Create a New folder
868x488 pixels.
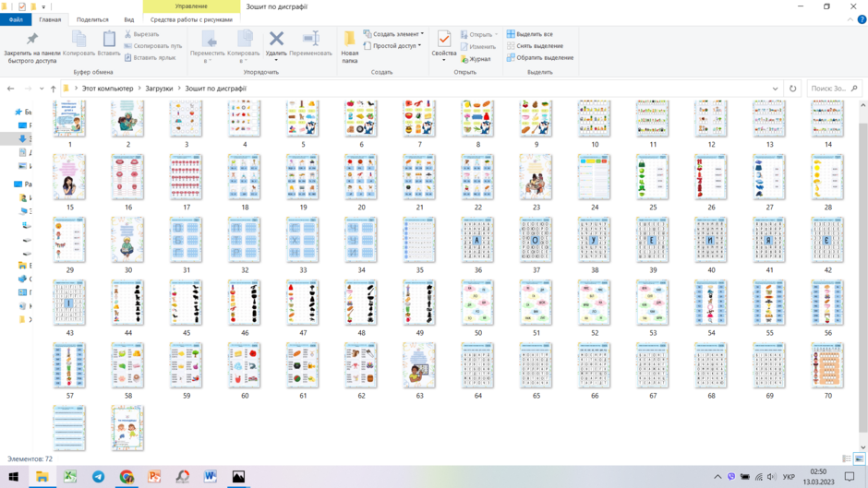(349, 46)
